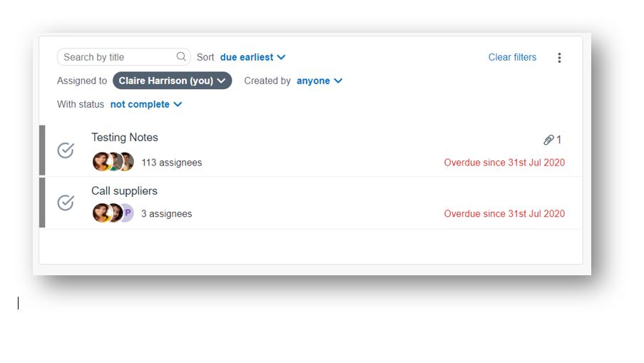Click the 3 assignees label
644x363 pixels.
pyautogui.click(x=166, y=213)
